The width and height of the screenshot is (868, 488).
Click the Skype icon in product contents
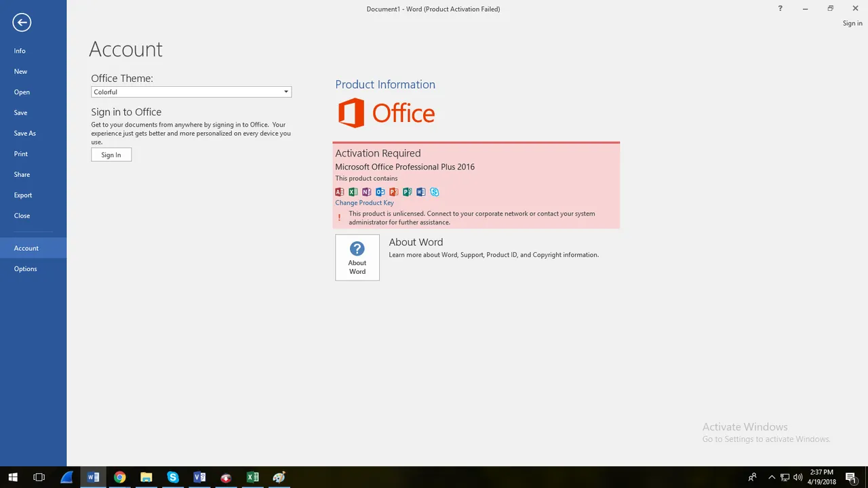pyautogui.click(x=435, y=192)
